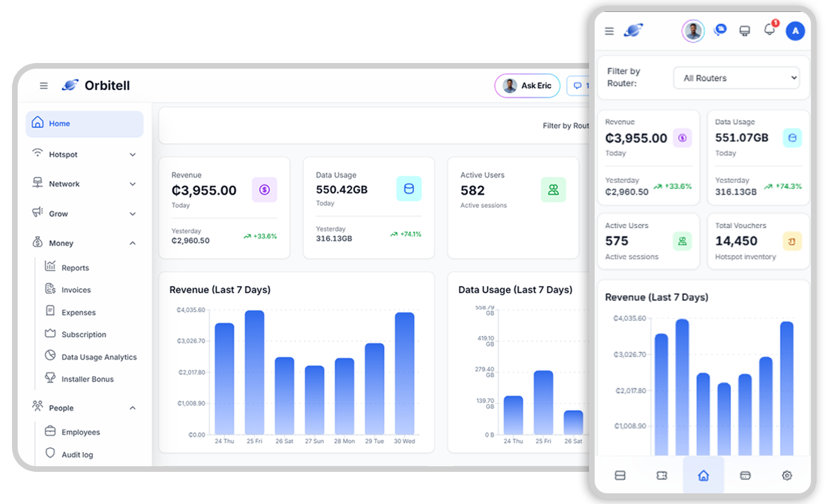Open the All Routers dropdown in mobile view

point(737,78)
